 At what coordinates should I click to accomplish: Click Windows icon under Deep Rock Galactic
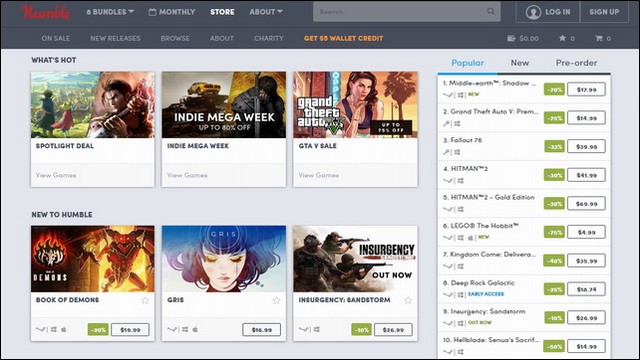461,294
